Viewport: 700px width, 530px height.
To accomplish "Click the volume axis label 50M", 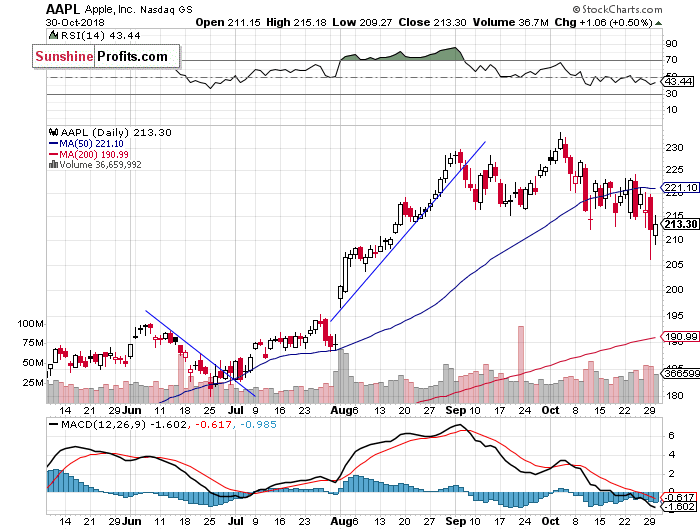I will coord(33,363).
